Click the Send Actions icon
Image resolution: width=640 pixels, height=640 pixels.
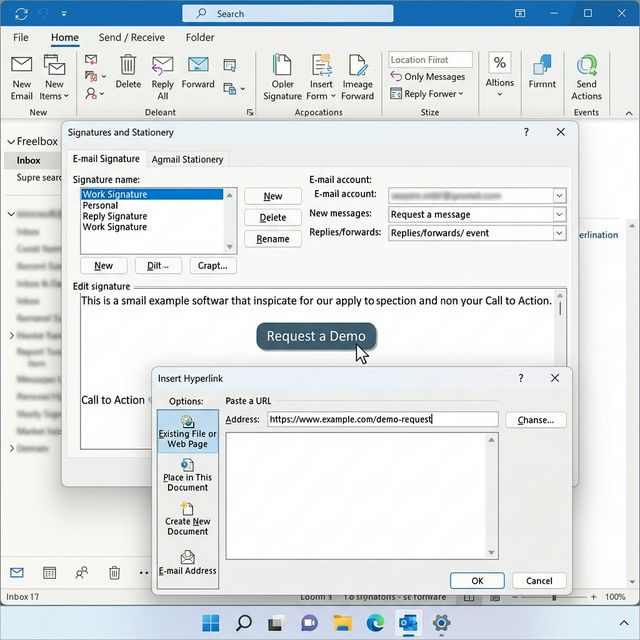click(587, 65)
